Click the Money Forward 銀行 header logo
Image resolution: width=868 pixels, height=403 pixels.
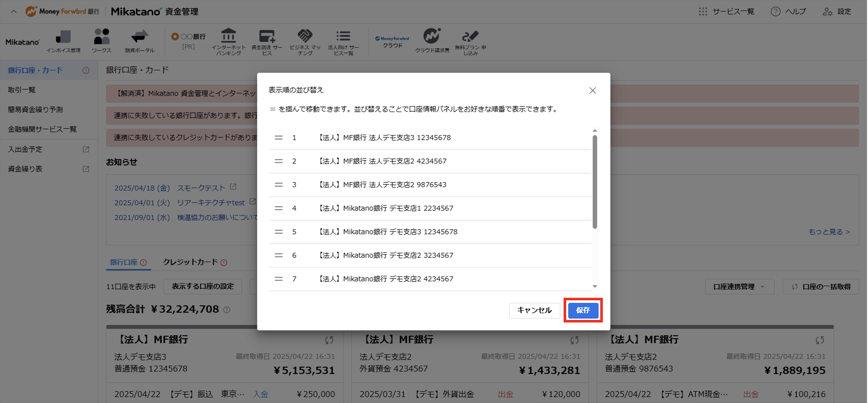pyautogui.click(x=62, y=12)
